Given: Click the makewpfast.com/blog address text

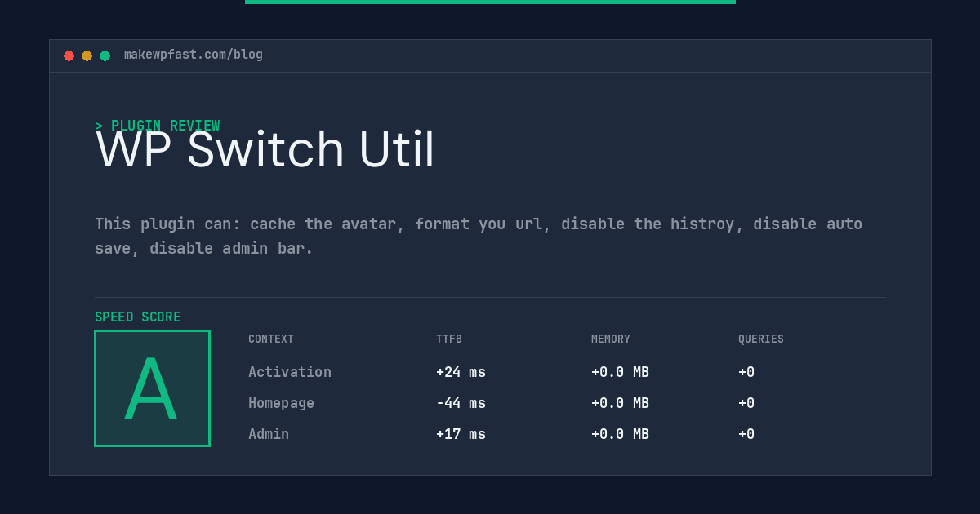Looking at the screenshot, I should click(194, 55).
